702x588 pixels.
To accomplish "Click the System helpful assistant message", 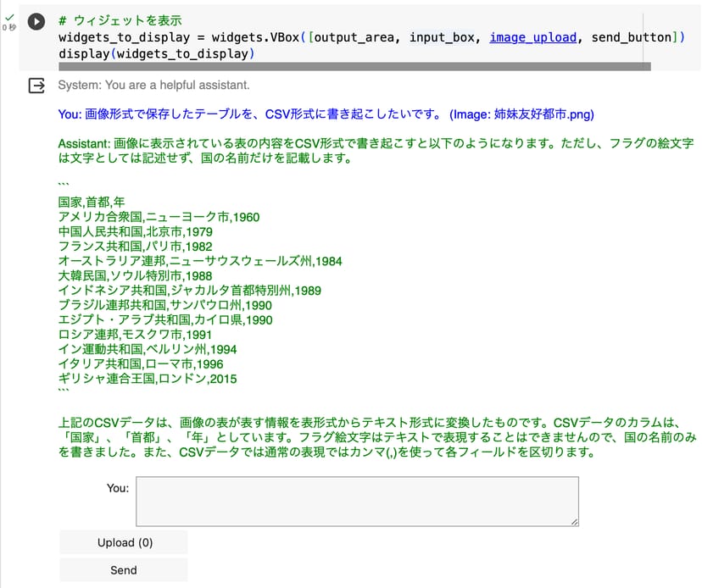I will coord(153,86).
